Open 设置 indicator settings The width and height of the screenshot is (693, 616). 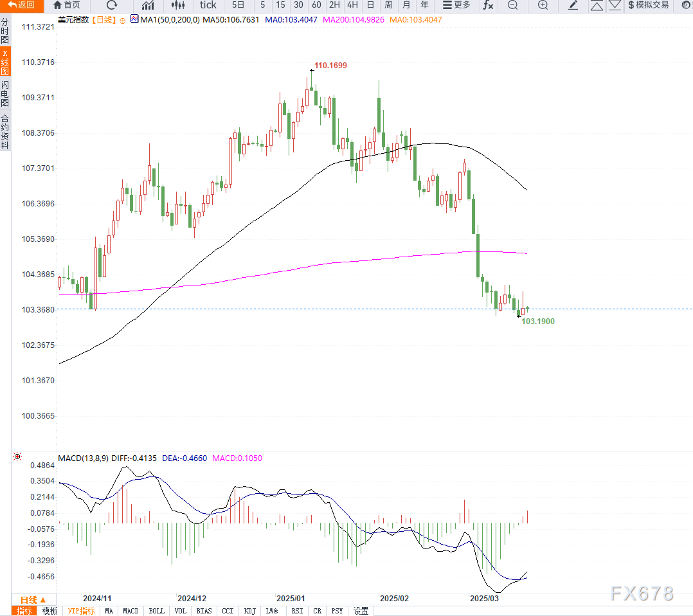[361, 611]
